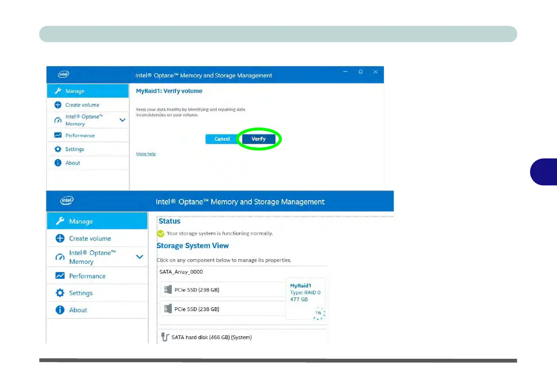Open Manage menu label in top window
557x392 pixels.
tap(74, 91)
